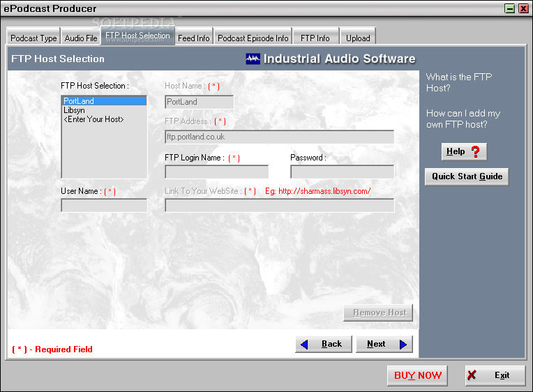Focus the Password input field
Viewport: 533px width, 392px height.
(343, 172)
